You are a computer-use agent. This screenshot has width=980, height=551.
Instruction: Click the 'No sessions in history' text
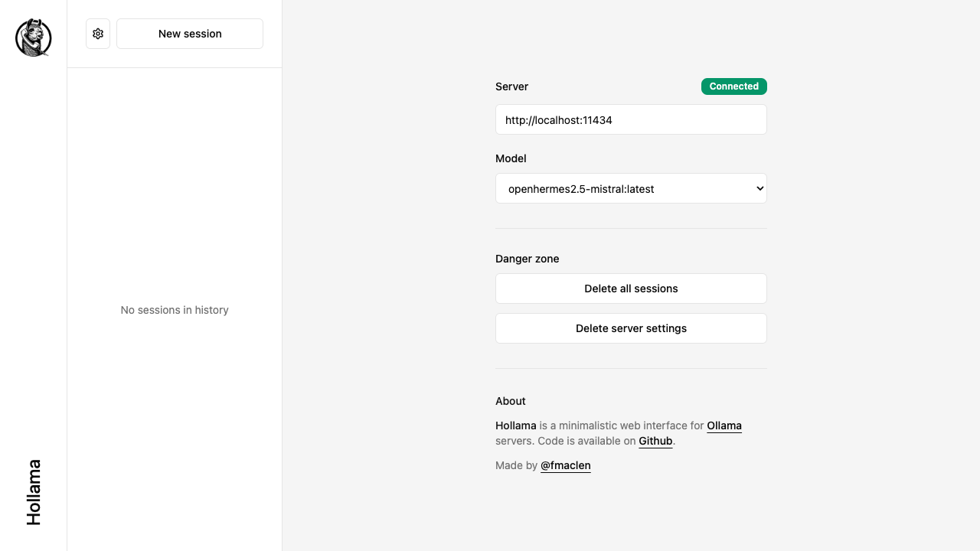pos(175,310)
